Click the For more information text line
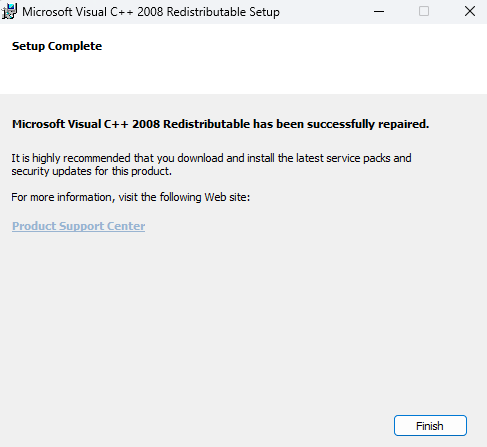Screen dimensions: 487x447 pyautogui.click(x=131, y=197)
